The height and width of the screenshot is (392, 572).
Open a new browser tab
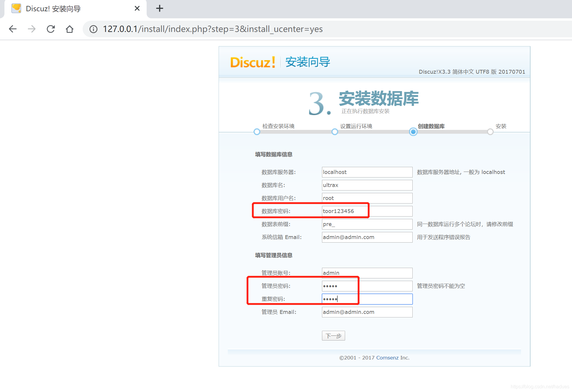click(x=159, y=8)
